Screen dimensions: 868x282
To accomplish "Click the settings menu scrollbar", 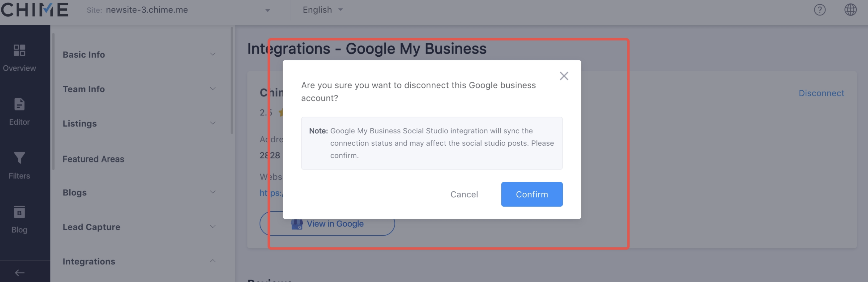I will [x=232, y=81].
